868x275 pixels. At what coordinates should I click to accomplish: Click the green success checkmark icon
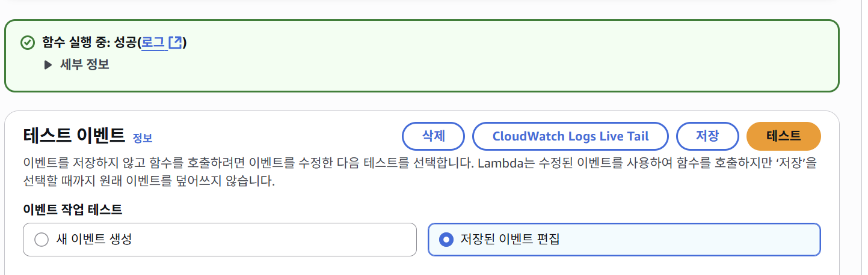coord(27,43)
